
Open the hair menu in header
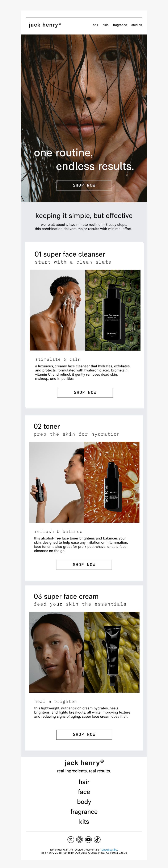click(96, 25)
